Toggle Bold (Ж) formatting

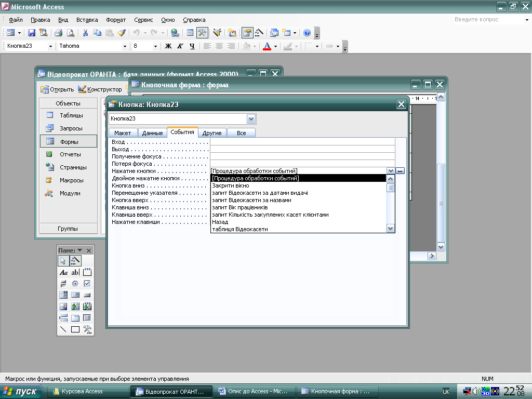pyautogui.click(x=168, y=46)
